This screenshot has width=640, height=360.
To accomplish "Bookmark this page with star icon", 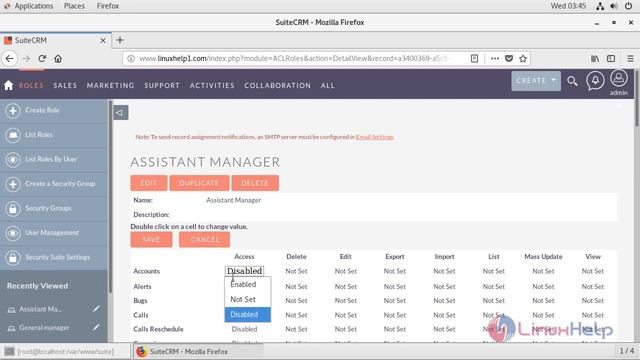I will 523,58.
